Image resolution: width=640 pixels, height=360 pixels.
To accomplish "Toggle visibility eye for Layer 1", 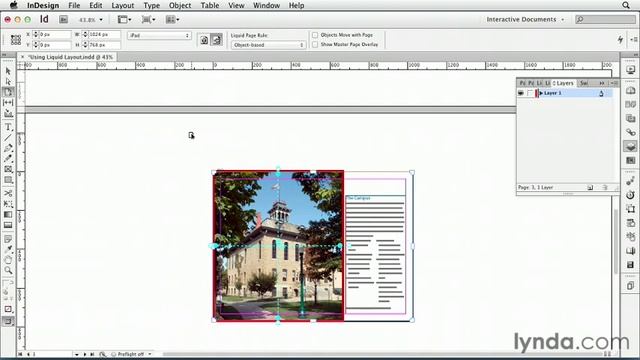I will point(521,93).
